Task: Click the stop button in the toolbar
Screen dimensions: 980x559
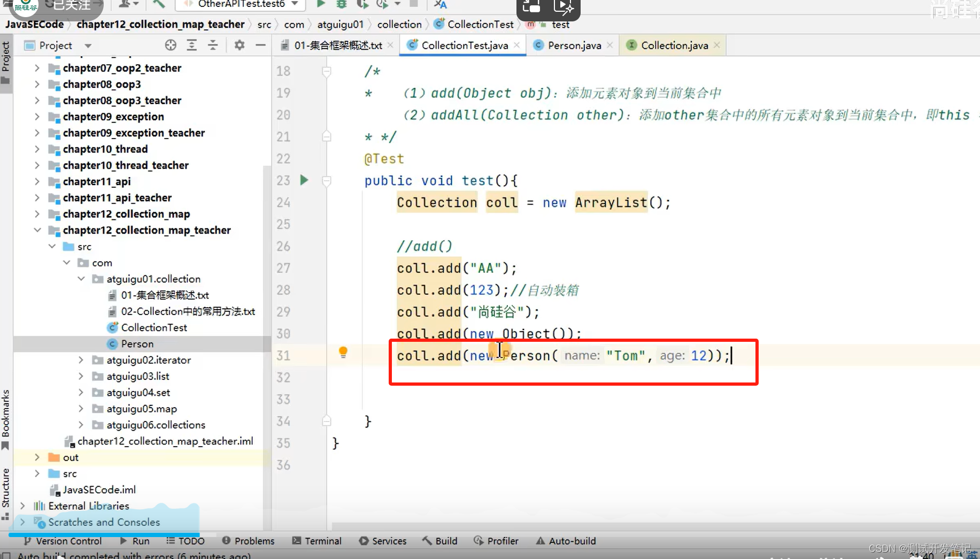Action: 414,4
